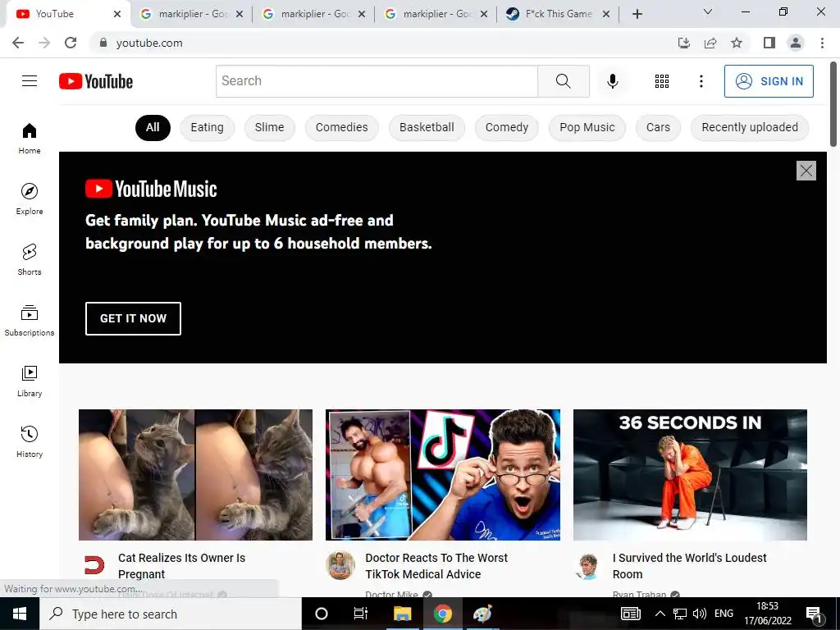840x630 pixels.
Task: Open the Windows Start menu
Action: pos(20,614)
